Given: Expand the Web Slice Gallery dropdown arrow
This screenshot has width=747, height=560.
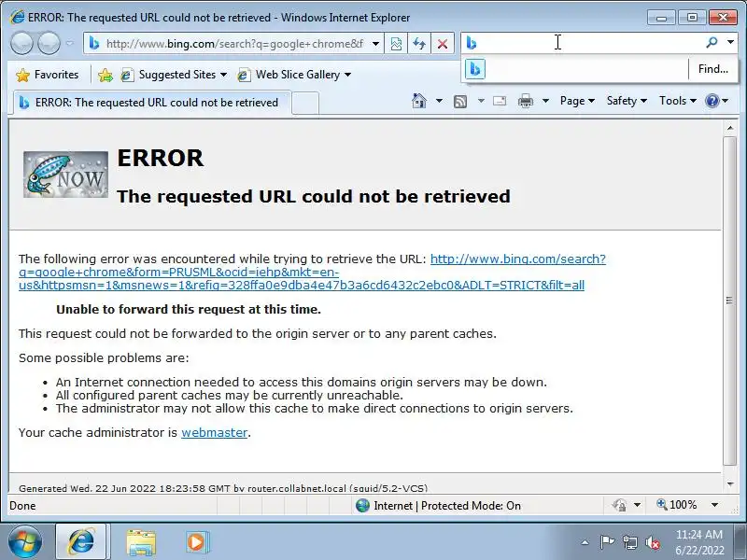Looking at the screenshot, I should coord(347,75).
